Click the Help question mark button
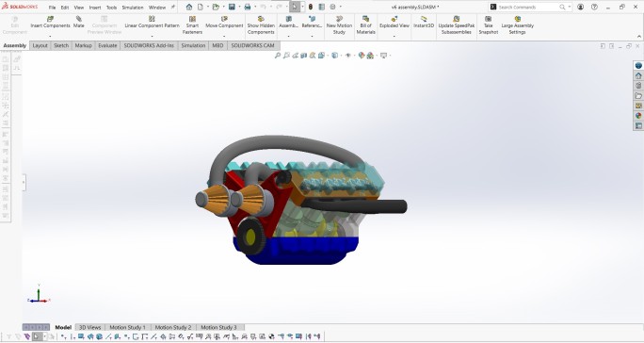The image size is (644, 343). coord(594,7)
